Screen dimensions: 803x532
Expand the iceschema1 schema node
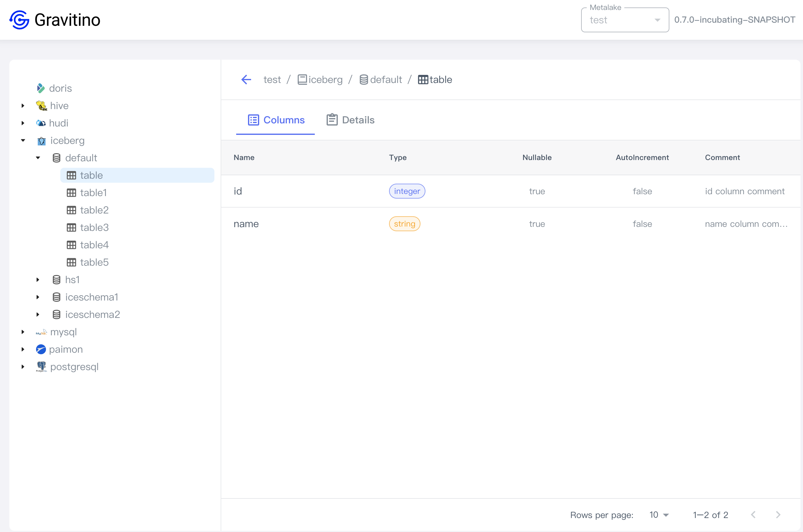(38, 297)
